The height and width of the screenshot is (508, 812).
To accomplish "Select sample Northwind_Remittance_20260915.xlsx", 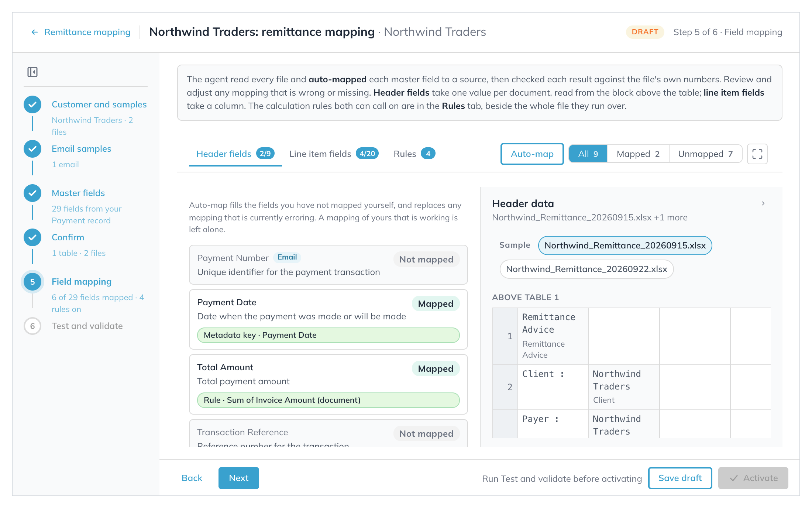I will coord(625,246).
